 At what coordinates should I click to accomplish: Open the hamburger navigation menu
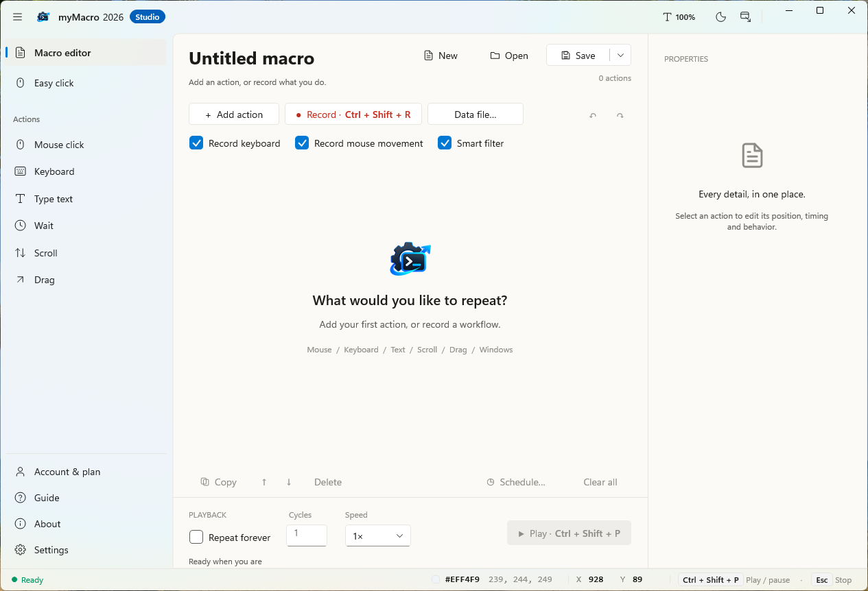(x=17, y=17)
